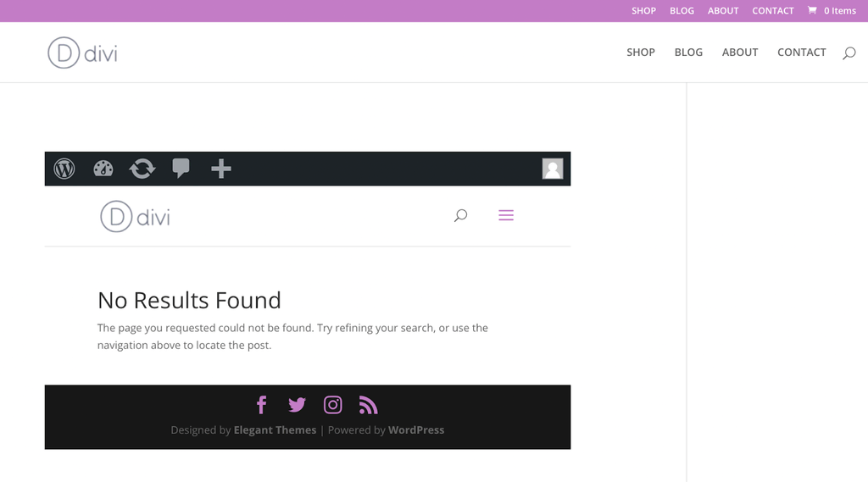Click the WordPress footer link
This screenshot has width=868, height=482.
pyautogui.click(x=415, y=430)
